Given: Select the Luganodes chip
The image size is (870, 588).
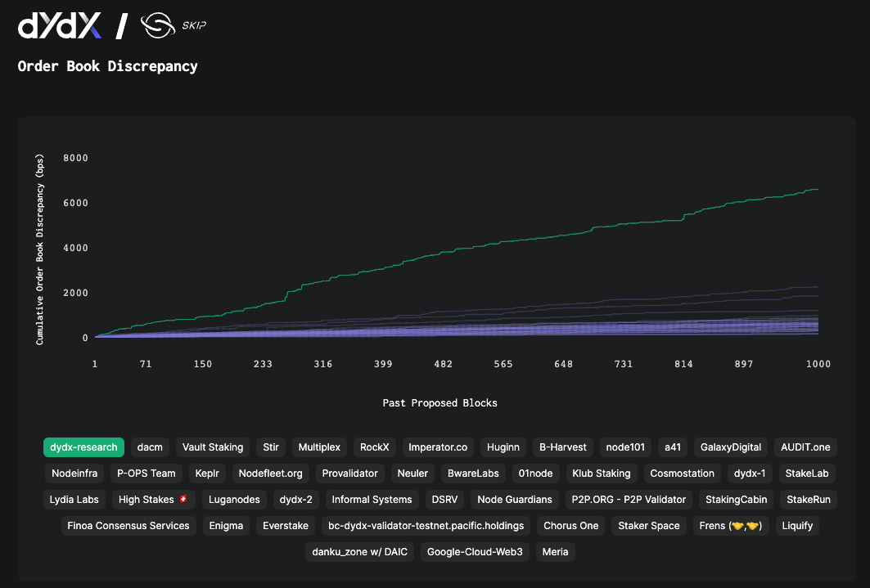Looking at the screenshot, I should (234, 500).
